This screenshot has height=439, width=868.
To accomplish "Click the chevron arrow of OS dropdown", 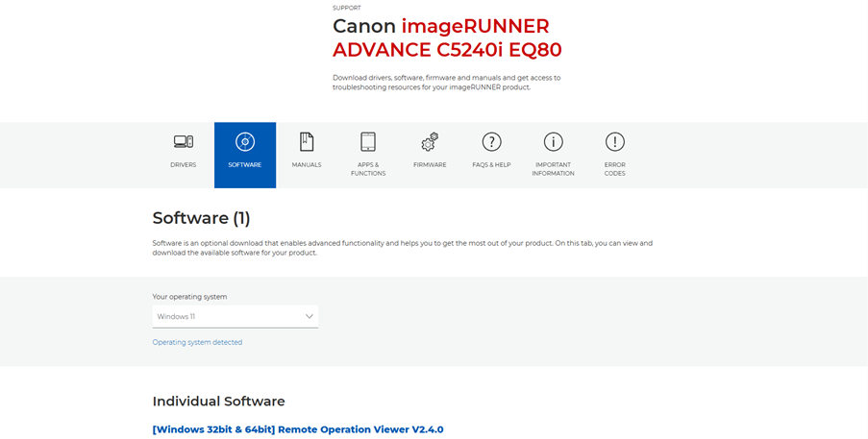I will 310,317.
